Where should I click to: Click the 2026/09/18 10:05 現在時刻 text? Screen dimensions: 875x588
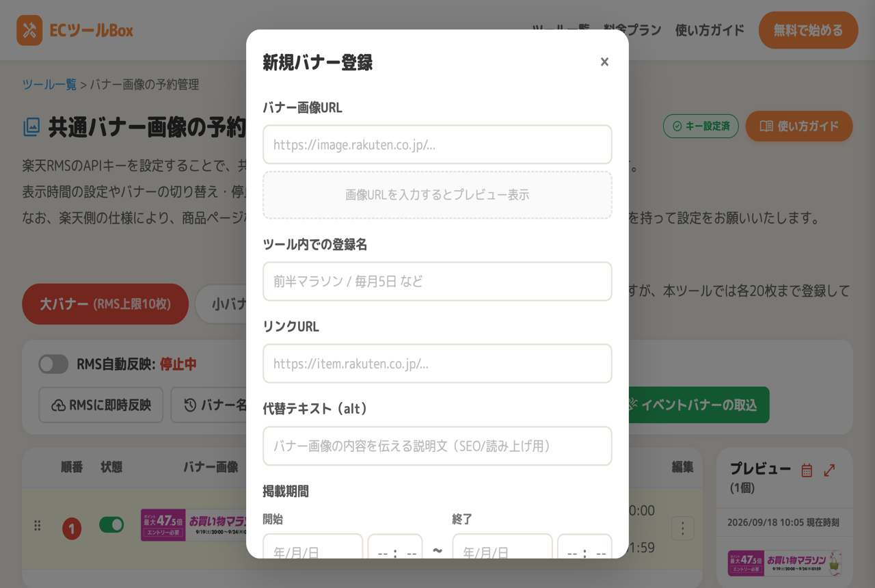click(783, 522)
